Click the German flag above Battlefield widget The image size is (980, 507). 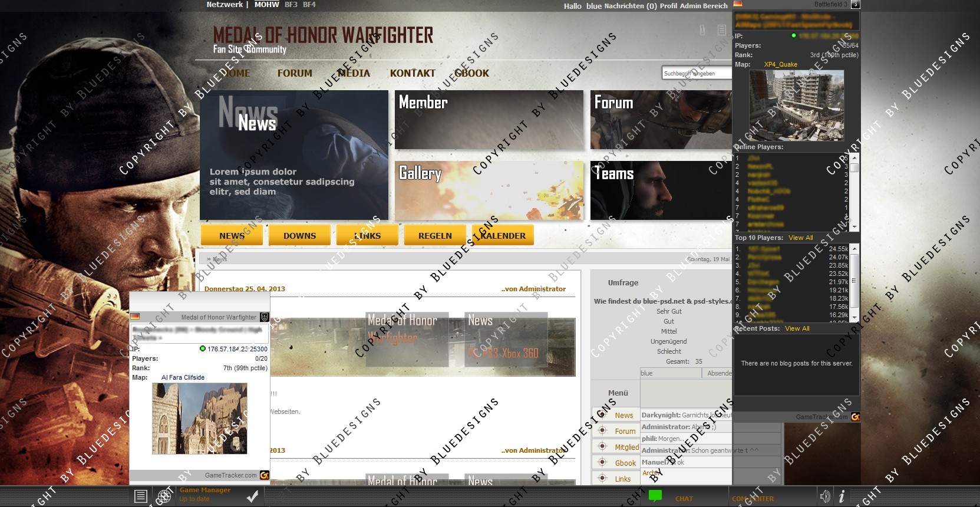737,4
